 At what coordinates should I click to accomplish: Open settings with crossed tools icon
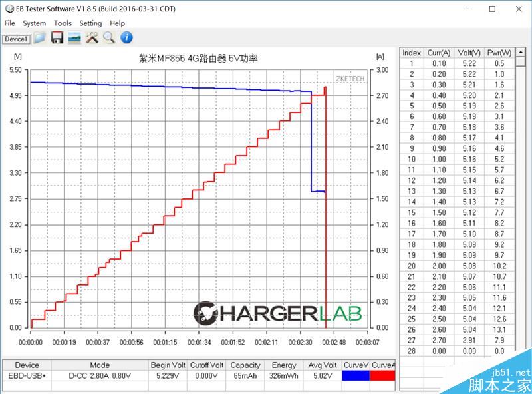(x=92, y=37)
